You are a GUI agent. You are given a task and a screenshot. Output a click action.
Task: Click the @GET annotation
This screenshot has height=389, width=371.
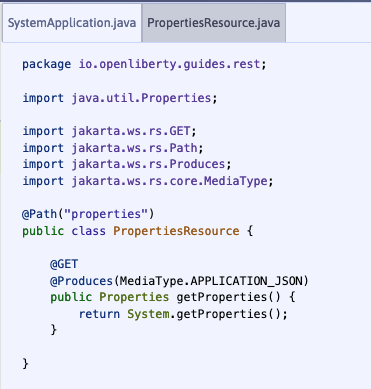click(x=64, y=264)
